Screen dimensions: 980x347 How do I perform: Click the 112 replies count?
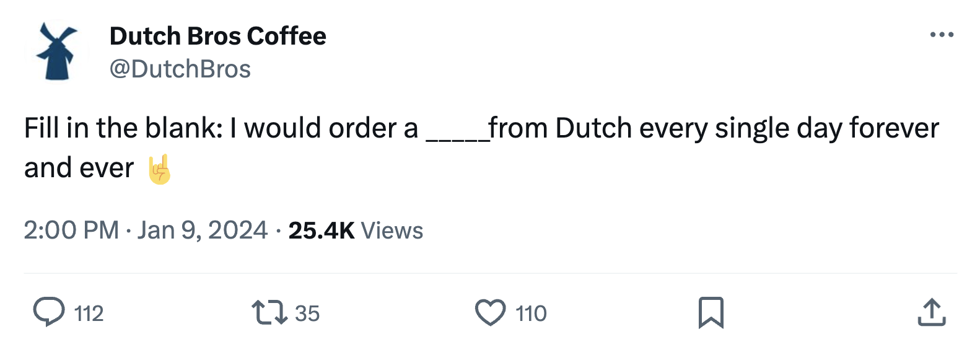[89, 314]
